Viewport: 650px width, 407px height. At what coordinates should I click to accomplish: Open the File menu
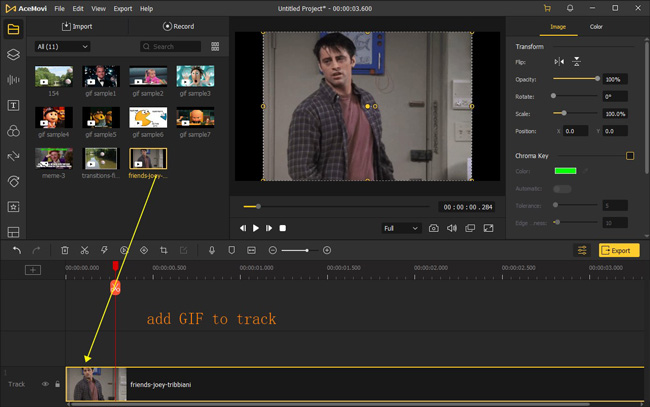59,9
